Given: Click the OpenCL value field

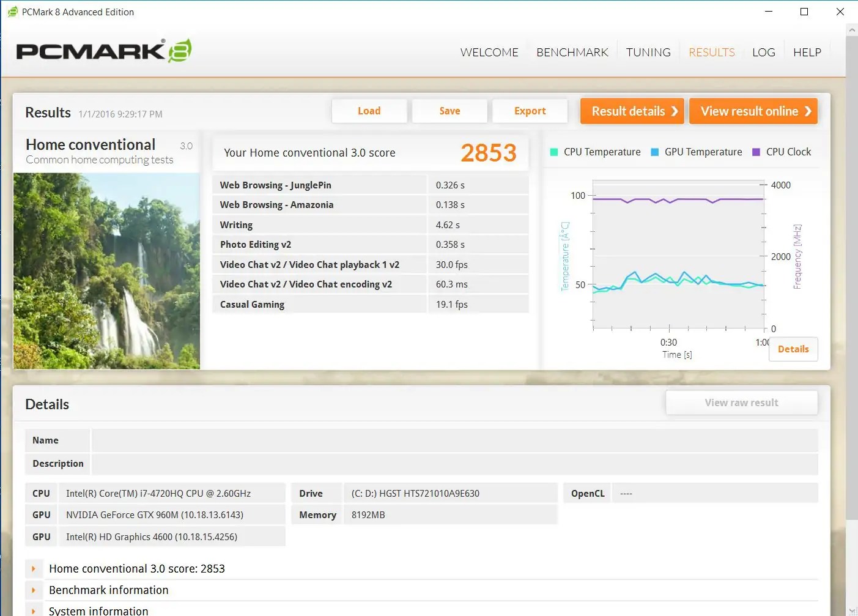Looking at the screenshot, I should 715,494.
